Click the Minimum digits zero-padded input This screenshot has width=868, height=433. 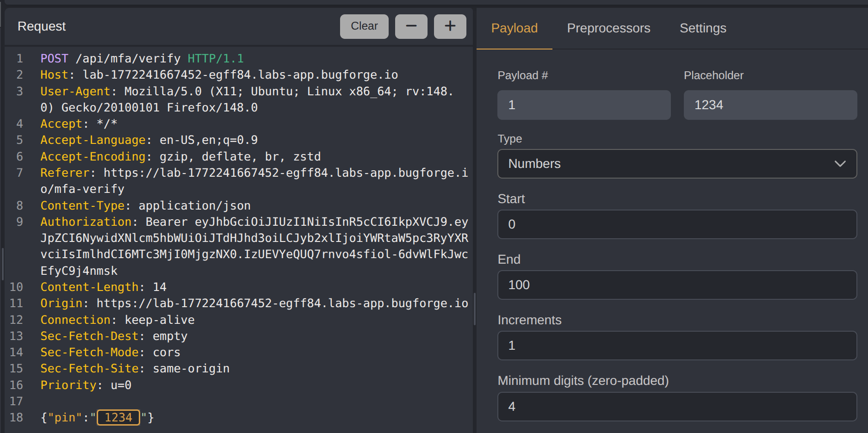point(677,407)
